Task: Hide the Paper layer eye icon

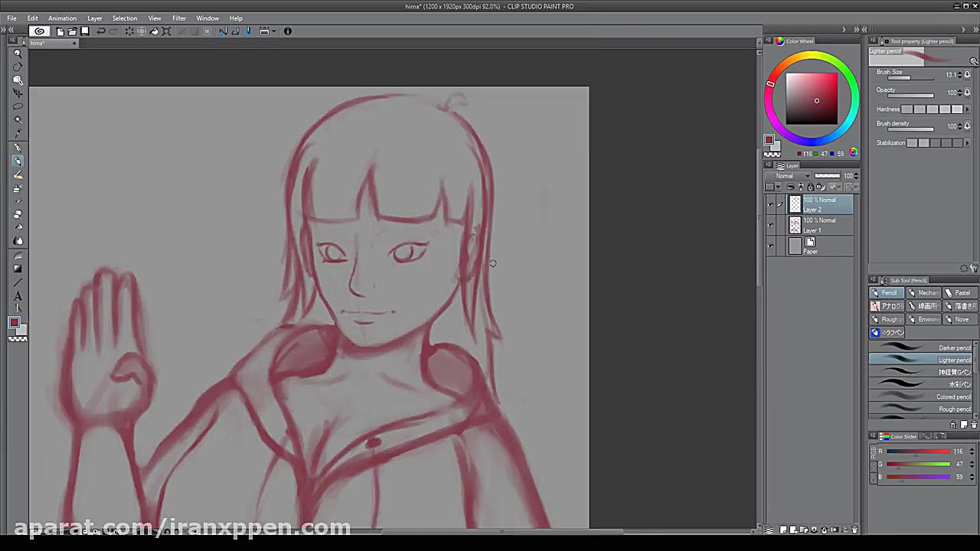Action: coord(770,246)
